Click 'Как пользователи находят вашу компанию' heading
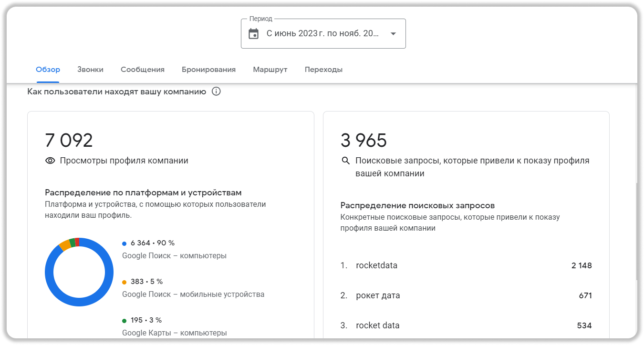This screenshot has width=644, height=345. (x=117, y=91)
